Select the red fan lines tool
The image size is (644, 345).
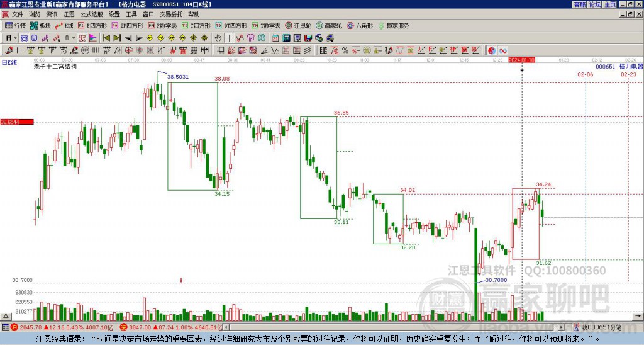231,50
